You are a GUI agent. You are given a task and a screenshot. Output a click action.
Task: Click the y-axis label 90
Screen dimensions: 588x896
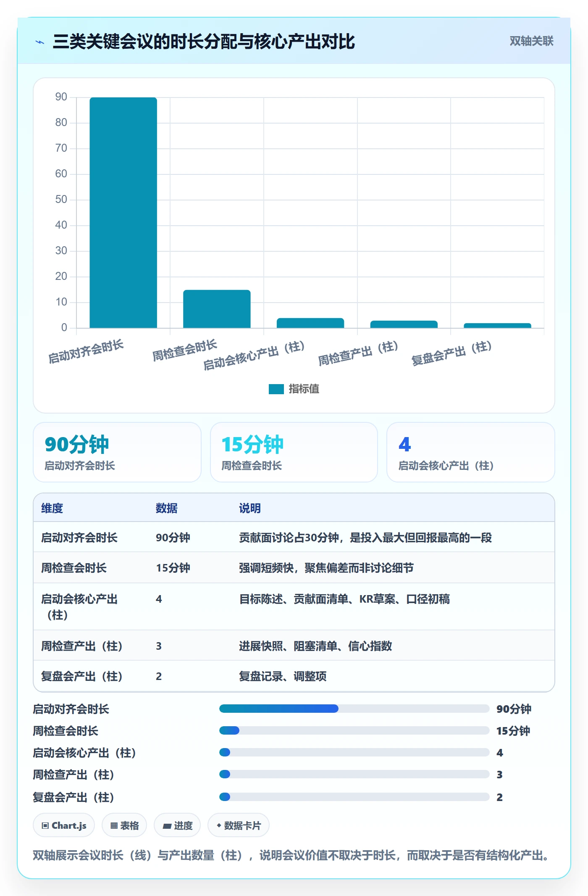61,97
